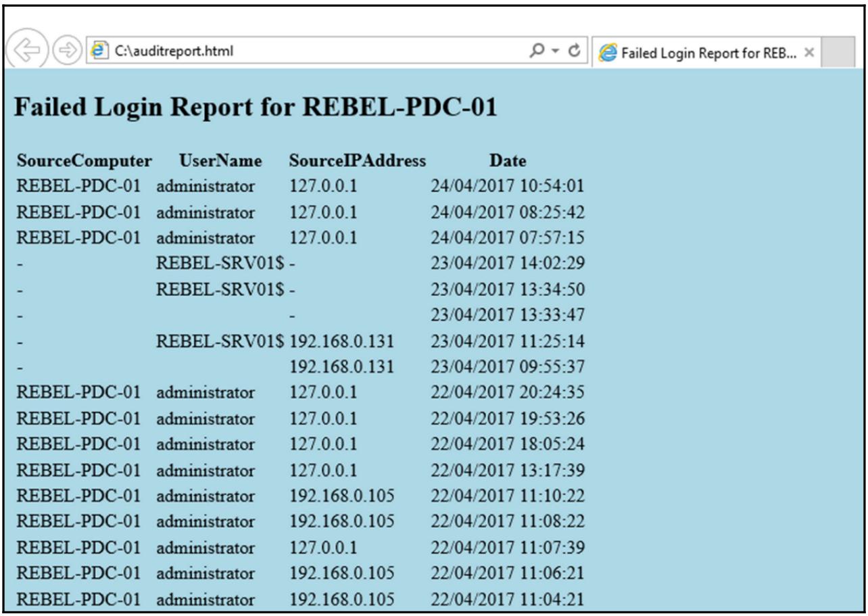Click the UserName column header

point(220,161)
